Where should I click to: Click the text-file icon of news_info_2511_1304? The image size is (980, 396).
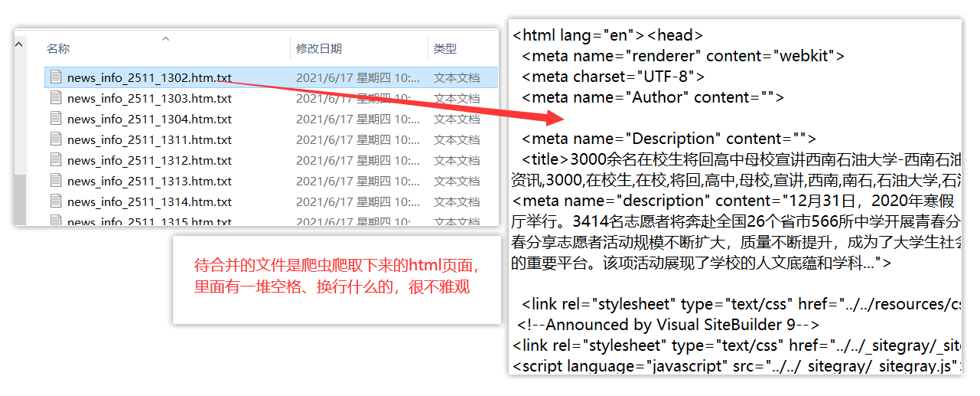pyautogui.click(x=55, y=118)
